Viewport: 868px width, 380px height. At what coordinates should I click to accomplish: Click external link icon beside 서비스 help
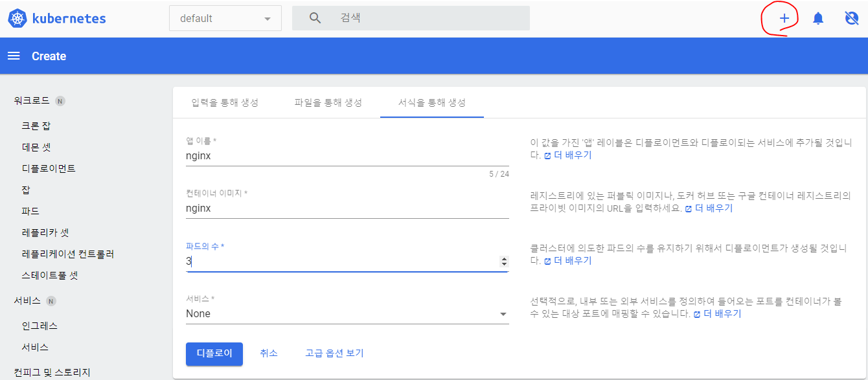click(697, 314)
